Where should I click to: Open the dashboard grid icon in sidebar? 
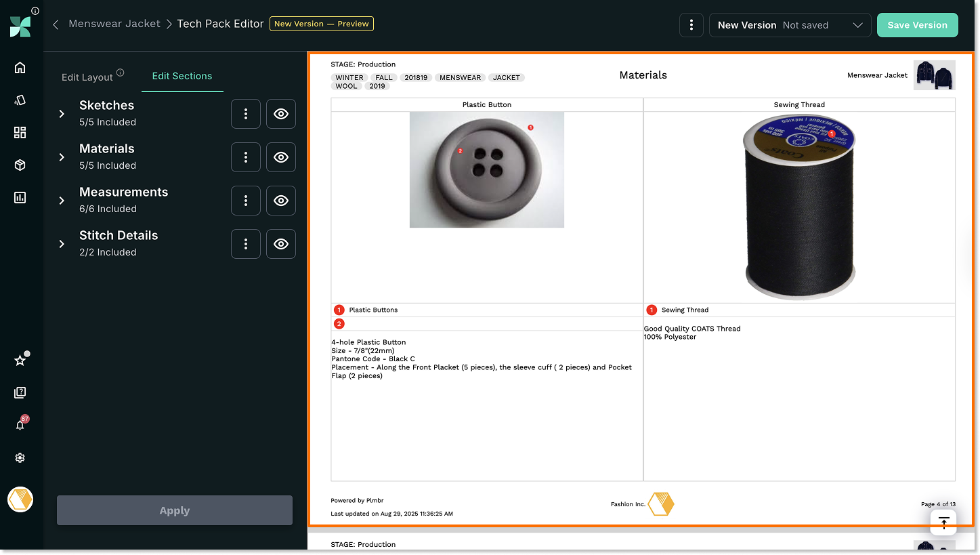20,133
